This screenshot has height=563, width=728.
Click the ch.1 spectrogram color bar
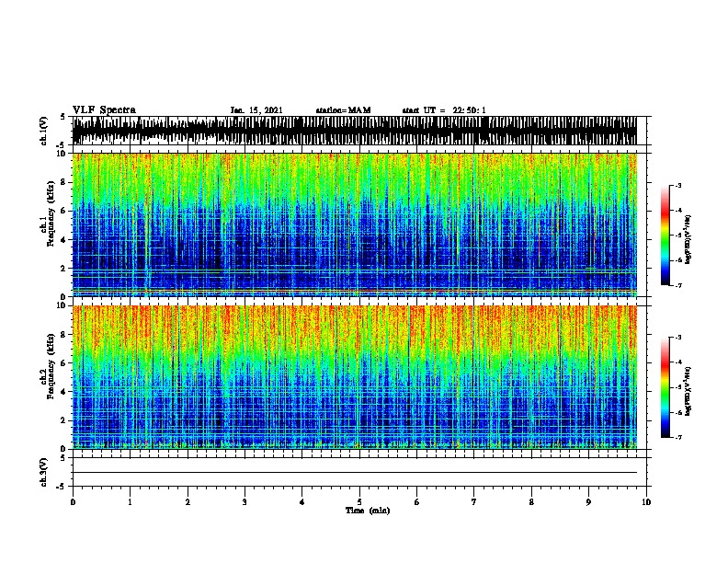click(x=665, y=236)
